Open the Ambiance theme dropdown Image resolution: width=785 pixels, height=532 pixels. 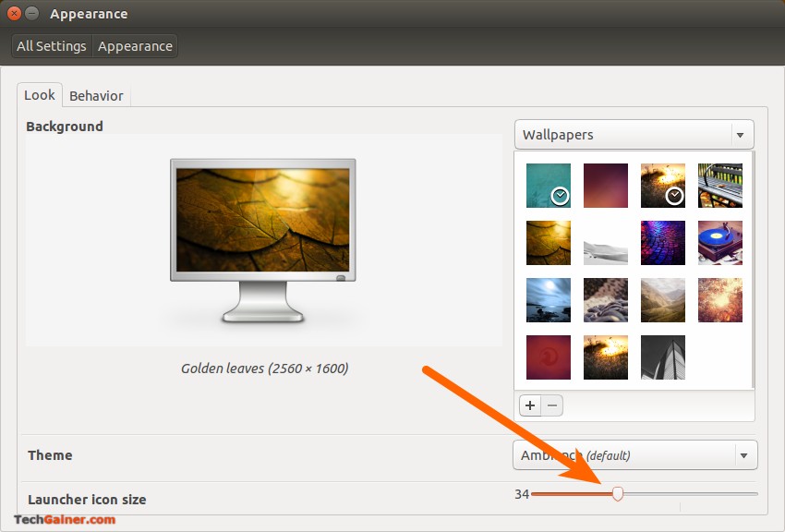tap(634, 455)
